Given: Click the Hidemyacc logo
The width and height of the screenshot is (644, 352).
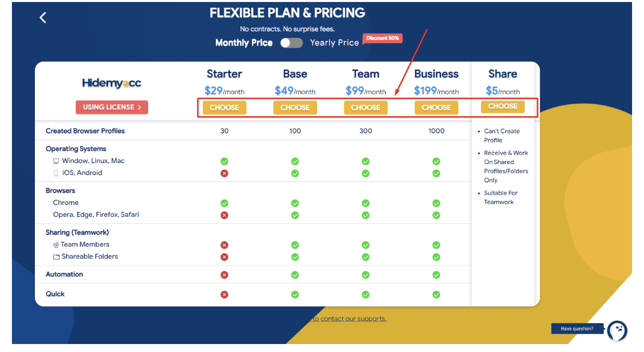Looking at the screenshot, I should 112,84.
